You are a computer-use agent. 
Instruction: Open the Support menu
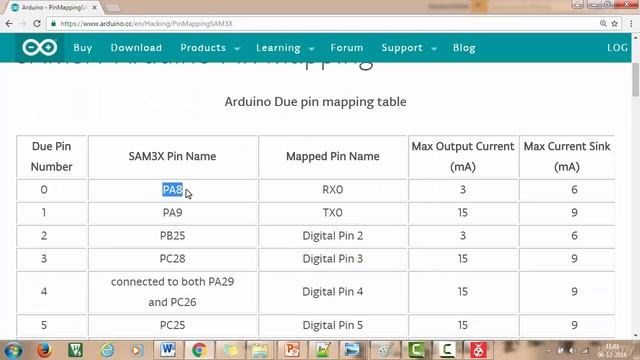coord(402,48)
